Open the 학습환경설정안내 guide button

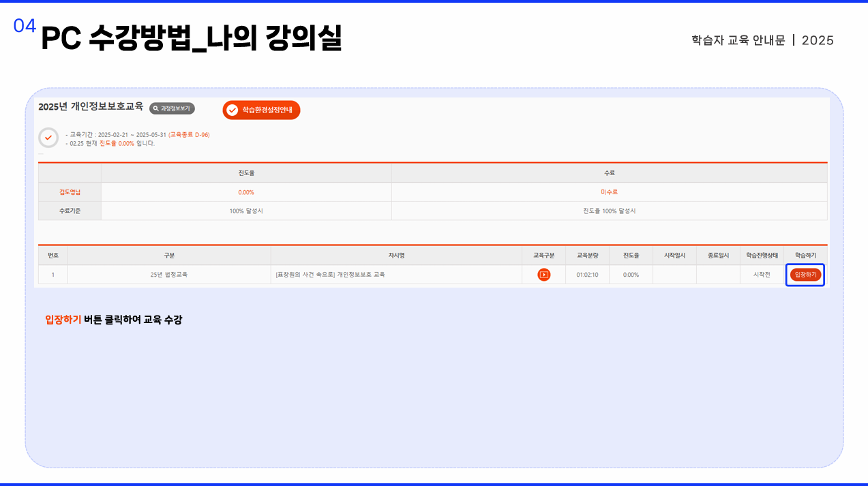coord(261,110)
